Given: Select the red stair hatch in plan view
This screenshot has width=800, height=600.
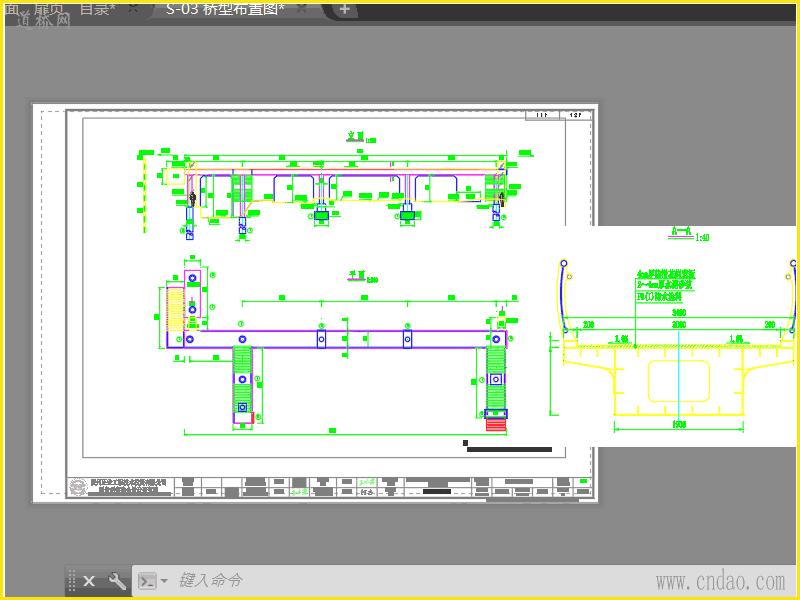Looking at the screenshot, I should pyautogui.click(x=496, y=424).
